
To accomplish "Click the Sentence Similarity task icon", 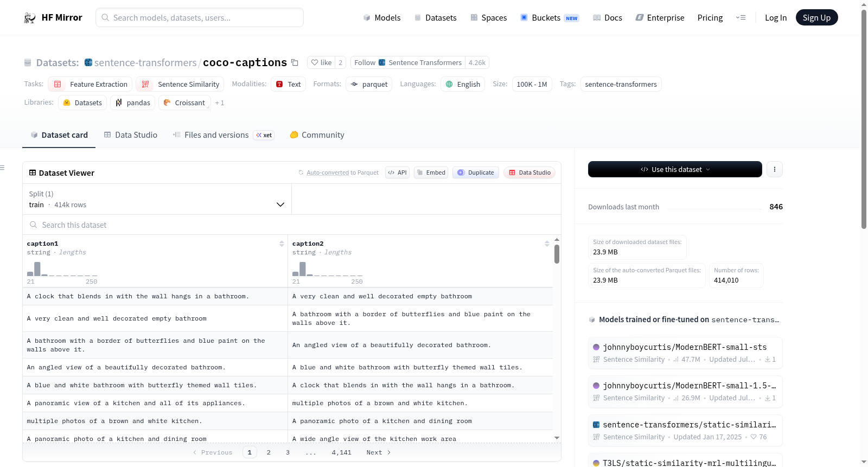I will pos(145,84).
